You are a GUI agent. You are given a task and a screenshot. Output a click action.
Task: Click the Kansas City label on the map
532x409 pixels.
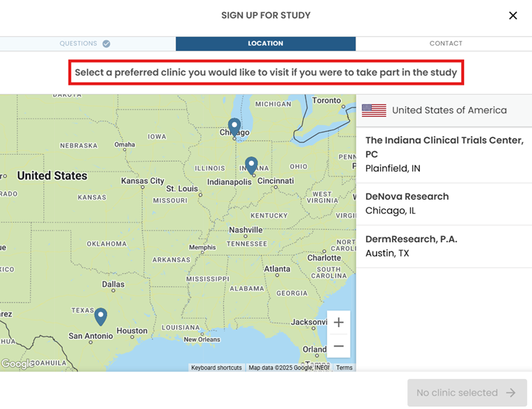pyautogui.click(x=143, y=181)
